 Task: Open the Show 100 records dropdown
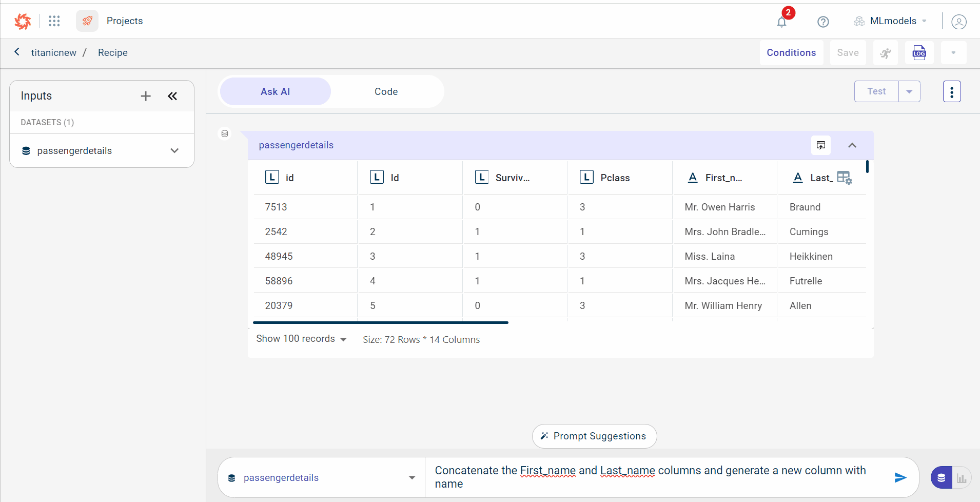point(302,339)
